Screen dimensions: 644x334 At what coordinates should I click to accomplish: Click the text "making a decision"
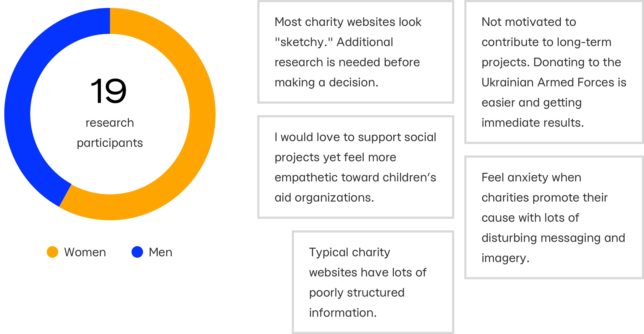pos(327,82)
